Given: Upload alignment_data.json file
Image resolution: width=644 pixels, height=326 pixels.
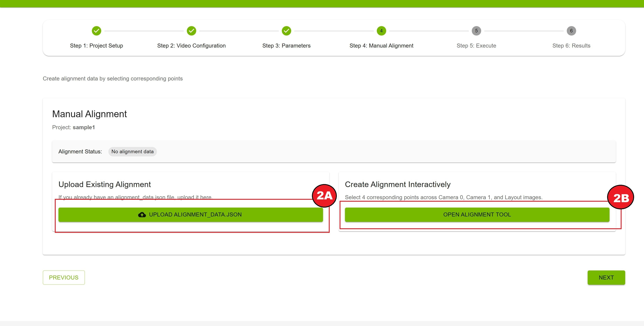Looking at the screenshot, I should (191, 215).
